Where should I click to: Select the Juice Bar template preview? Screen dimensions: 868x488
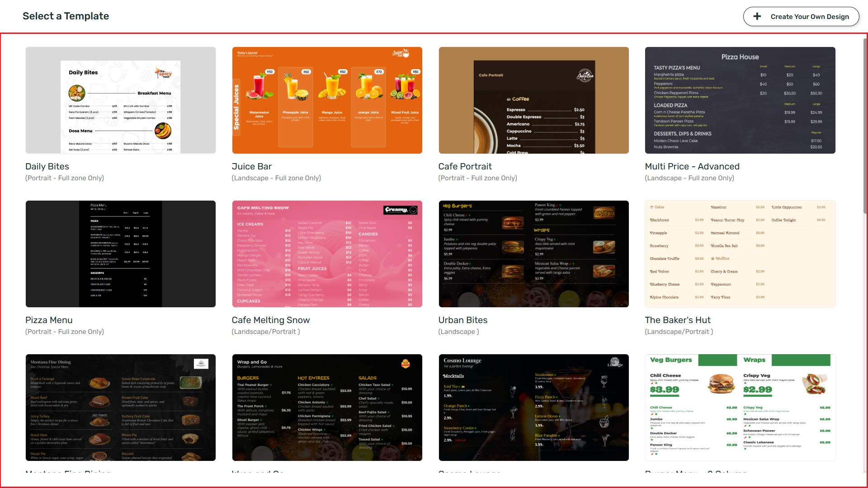pos(327,100)
